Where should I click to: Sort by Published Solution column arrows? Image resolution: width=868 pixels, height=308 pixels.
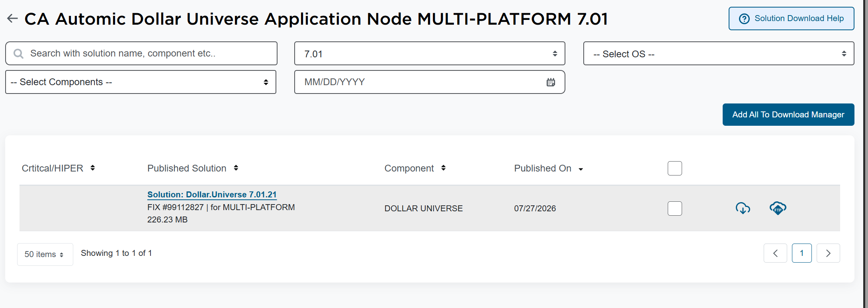pos(236,168)
